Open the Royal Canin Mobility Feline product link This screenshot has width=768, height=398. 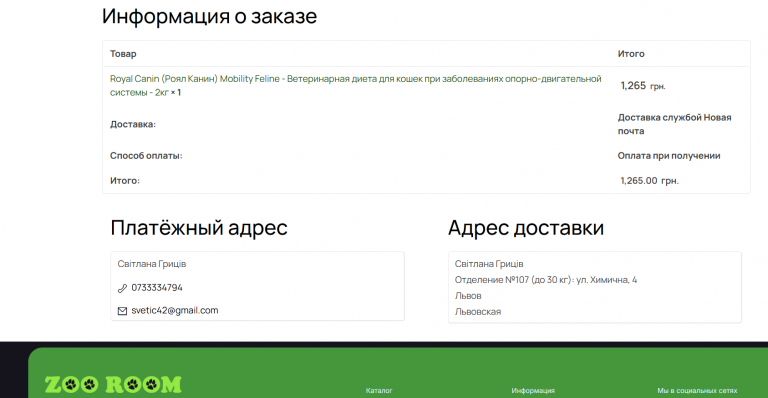tap(356, 85)
